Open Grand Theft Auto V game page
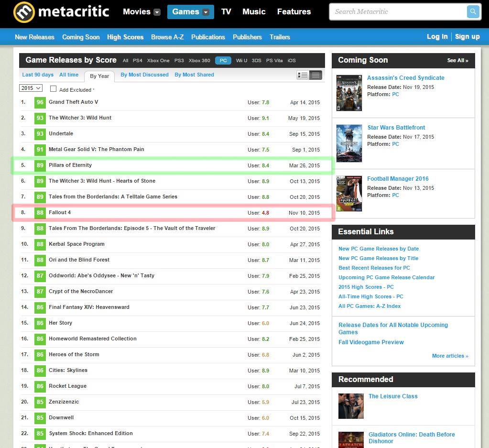This screenshot has width=489, height=448. (x=73, y=102)
